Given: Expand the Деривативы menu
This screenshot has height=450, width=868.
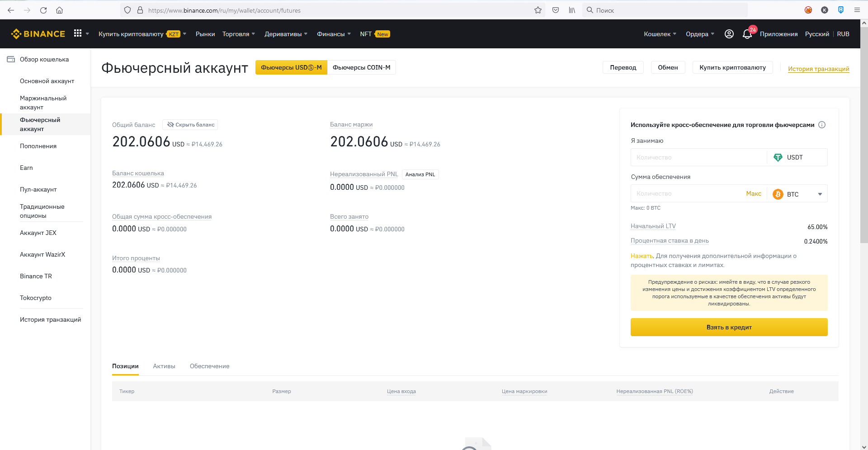Looking at the screenshot, I should pyautogui.click(x=286, y=34).
